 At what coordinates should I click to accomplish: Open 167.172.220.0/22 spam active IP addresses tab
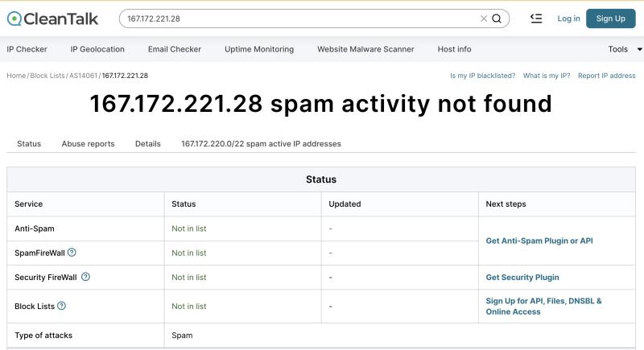pyautogui.click(x=261, y=143)
